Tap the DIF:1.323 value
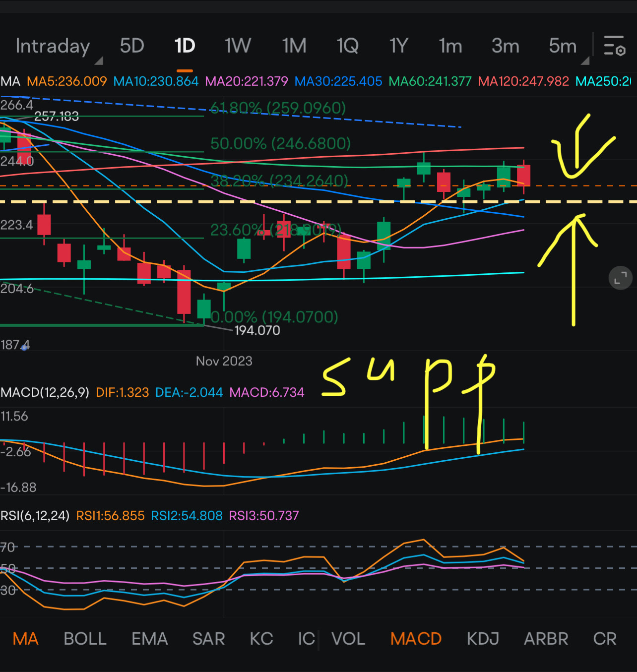The height and width of the screenshot is (672, 637). tap(123, 392)
